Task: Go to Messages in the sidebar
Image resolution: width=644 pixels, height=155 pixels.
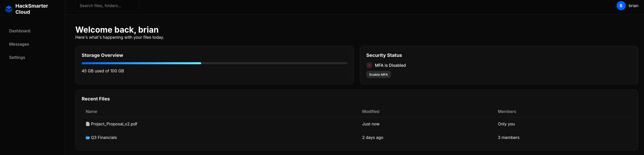Action: point(19,44)
